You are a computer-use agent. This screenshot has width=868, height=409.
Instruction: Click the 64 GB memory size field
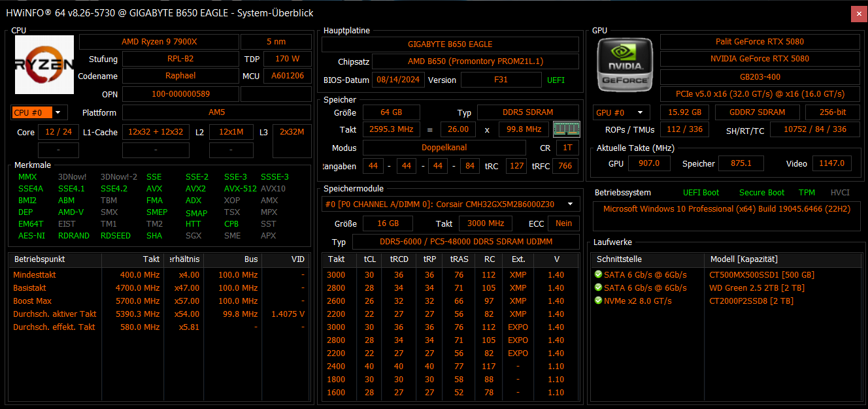[392, 112]
